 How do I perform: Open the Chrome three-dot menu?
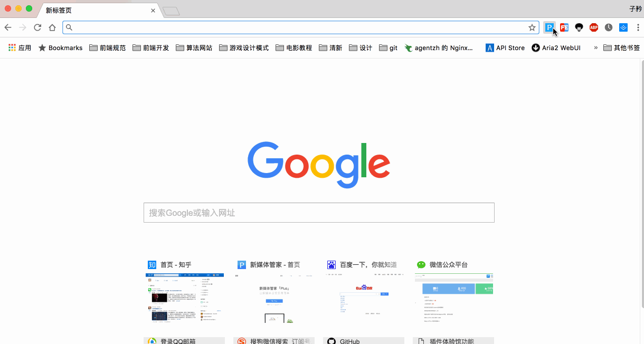point(638,27)
